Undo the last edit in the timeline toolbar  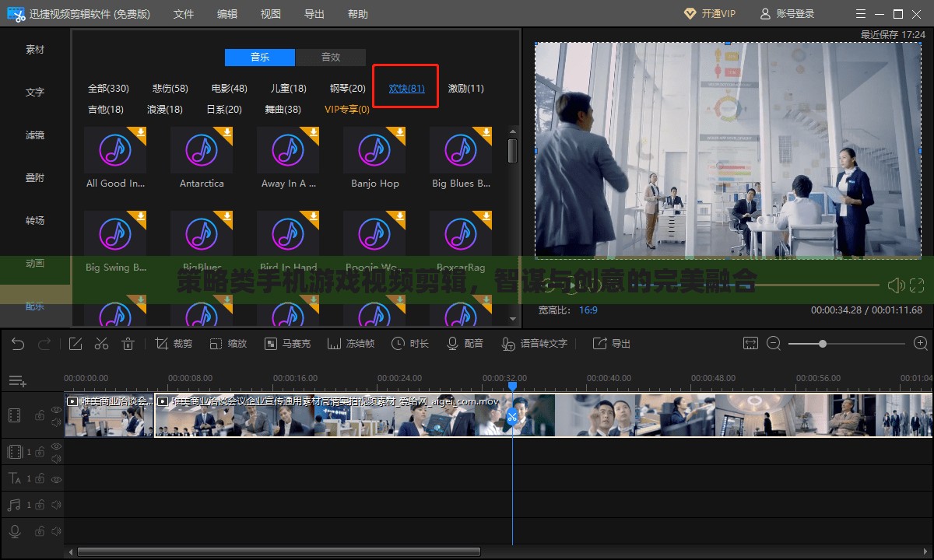click(18, 344)
